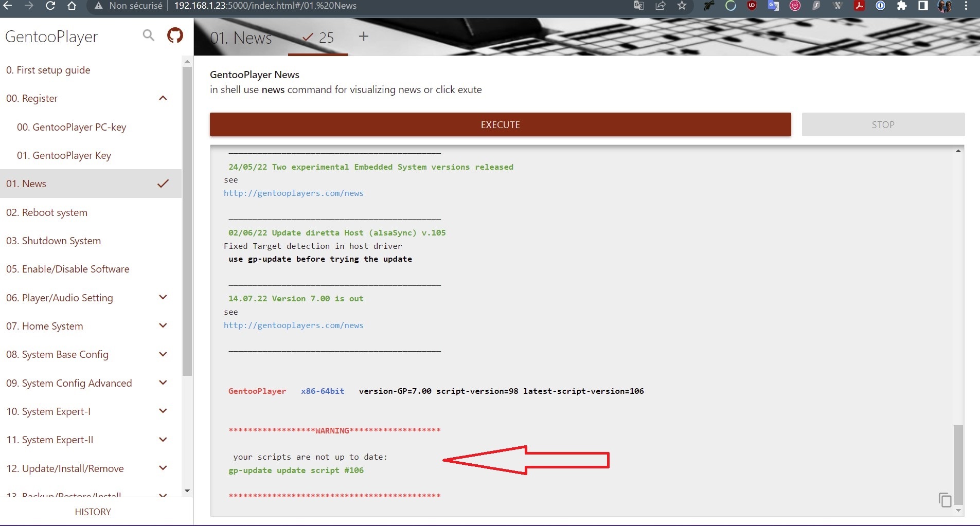This screenshot has width=980, height=526.
Task: Click the share page icon in the address bar
Action: [661, 6]
